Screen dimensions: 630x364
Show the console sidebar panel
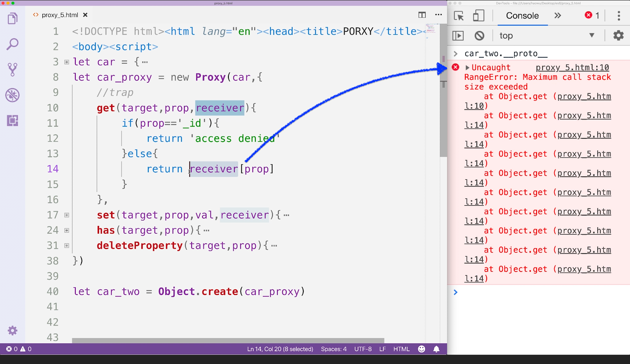458,36
